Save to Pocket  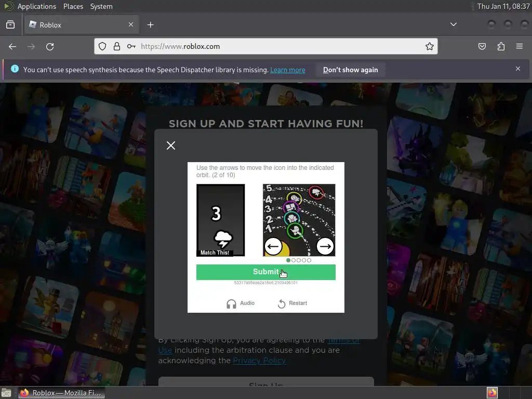coord(482,46)
